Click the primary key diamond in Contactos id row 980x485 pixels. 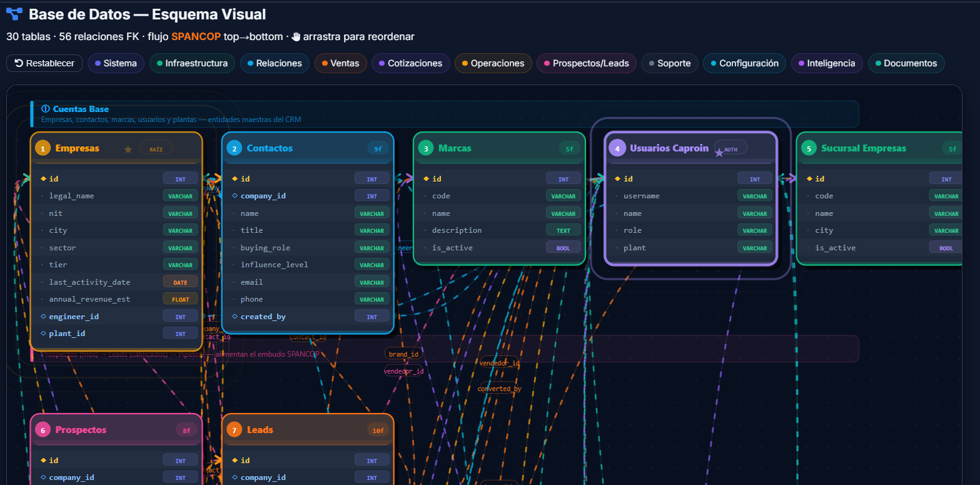click(235, 179)
